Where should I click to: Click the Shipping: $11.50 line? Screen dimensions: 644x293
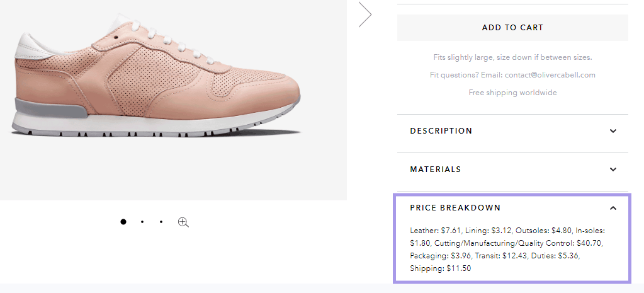tap(440, 268)
